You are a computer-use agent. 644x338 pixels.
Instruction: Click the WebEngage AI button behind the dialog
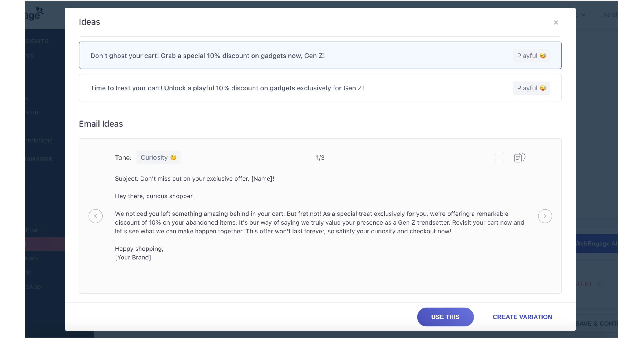[596, 244]
